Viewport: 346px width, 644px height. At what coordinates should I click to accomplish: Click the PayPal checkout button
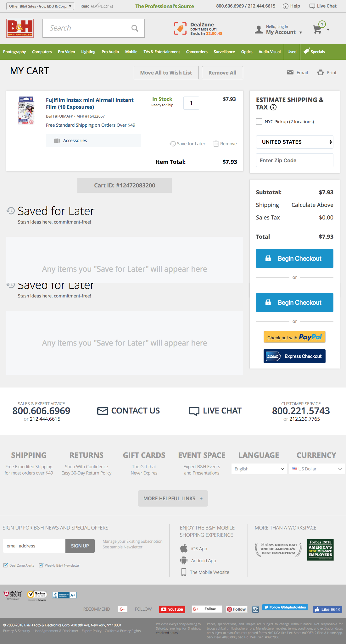pos(294,337)
